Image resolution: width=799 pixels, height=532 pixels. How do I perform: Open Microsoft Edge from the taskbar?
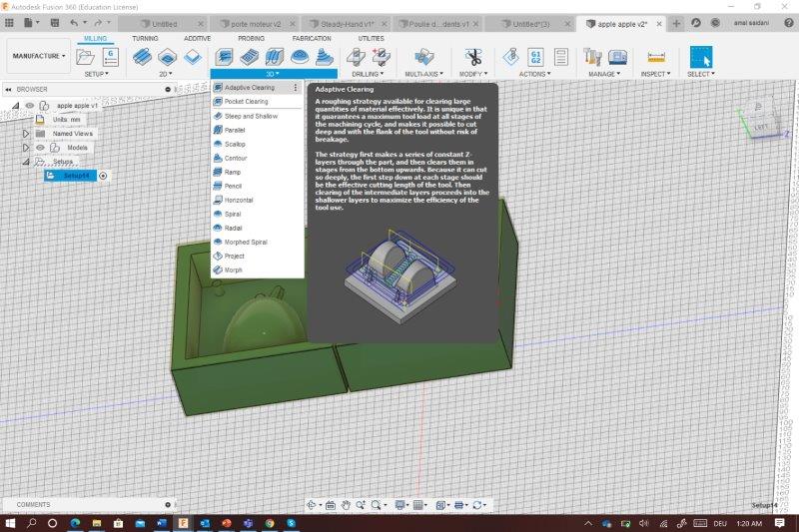click(x=76, y=523)
